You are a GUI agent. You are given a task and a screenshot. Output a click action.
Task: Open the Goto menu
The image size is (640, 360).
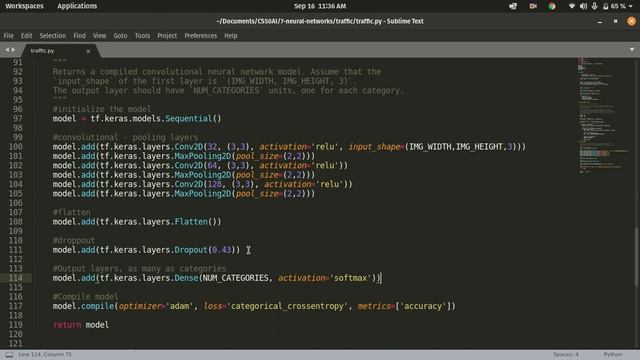point(120,36)
